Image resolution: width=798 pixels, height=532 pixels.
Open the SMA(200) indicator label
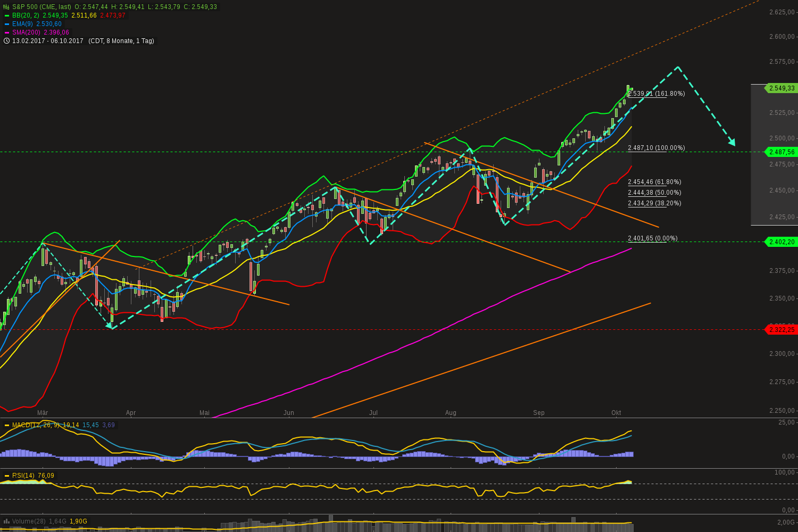(26, 32)
